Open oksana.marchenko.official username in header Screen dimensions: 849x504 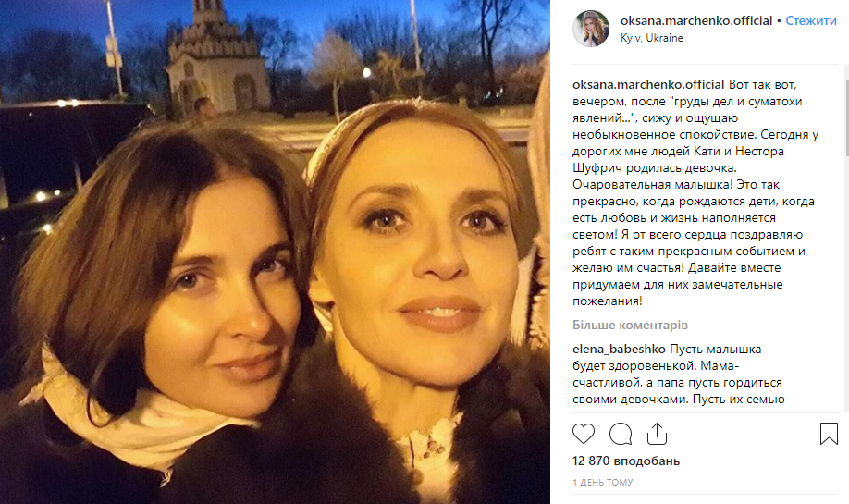coord(696,20)
